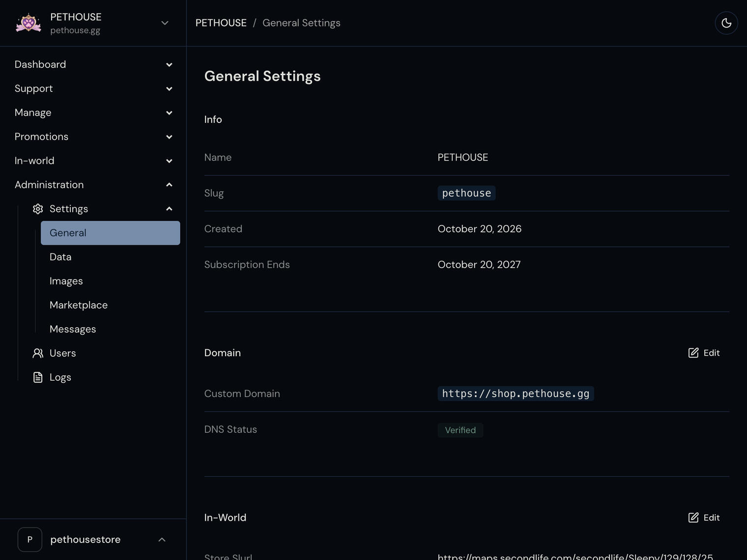The image size is (747, 560).
Task: Click the custom domain URL shop.pethouse.gg
Action: click(516, 393)
